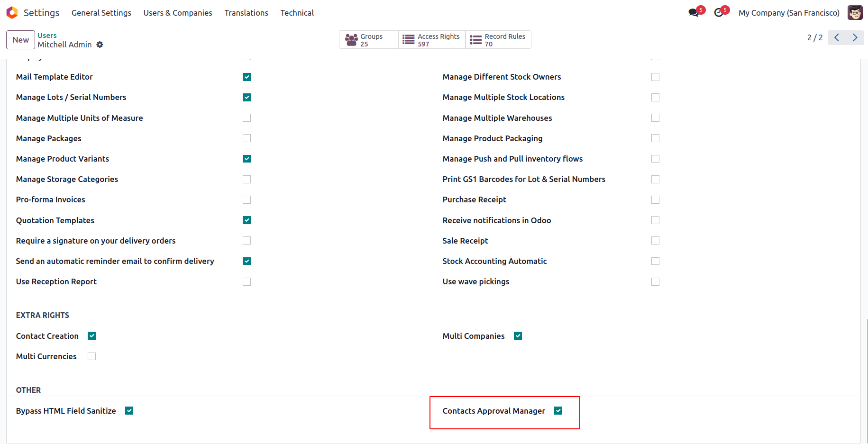Go to the previous record arrow
The image size is (868, 444).
(x=837, y=37)
